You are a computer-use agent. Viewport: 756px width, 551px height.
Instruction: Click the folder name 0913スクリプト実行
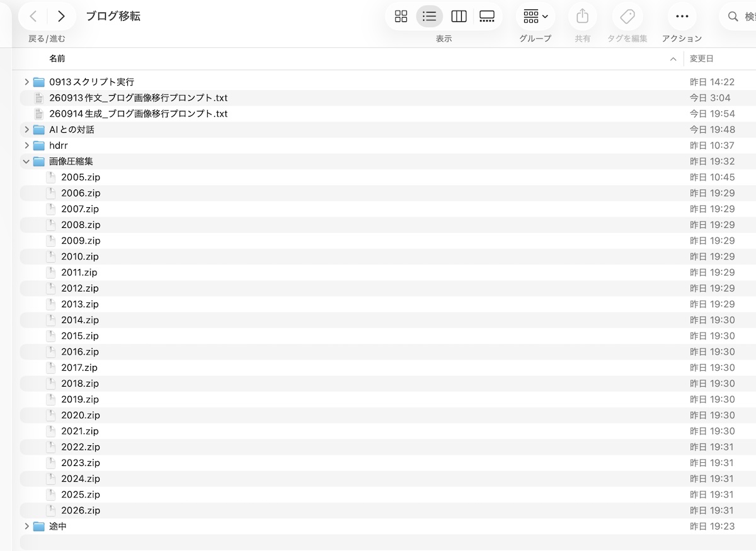(92, 82)
